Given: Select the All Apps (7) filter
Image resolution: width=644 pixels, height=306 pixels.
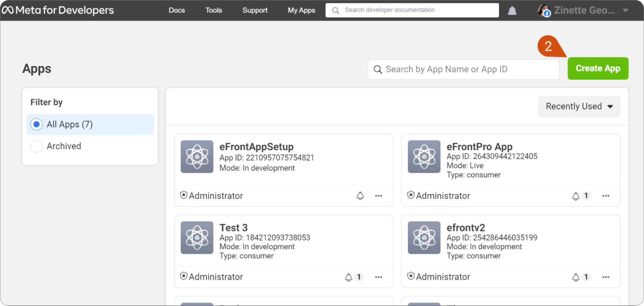Looking at the screenshot, I should click(x=90, y=124).
